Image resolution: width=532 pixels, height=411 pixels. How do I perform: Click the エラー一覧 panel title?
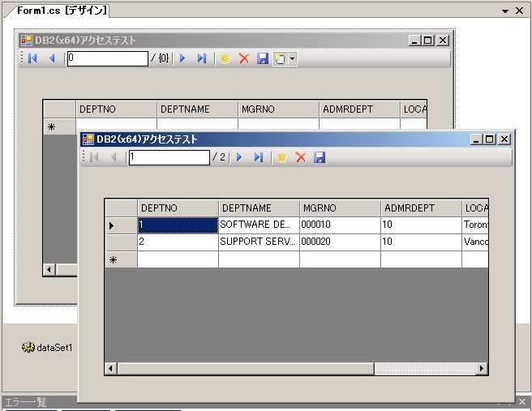click(x=26, y=402)
